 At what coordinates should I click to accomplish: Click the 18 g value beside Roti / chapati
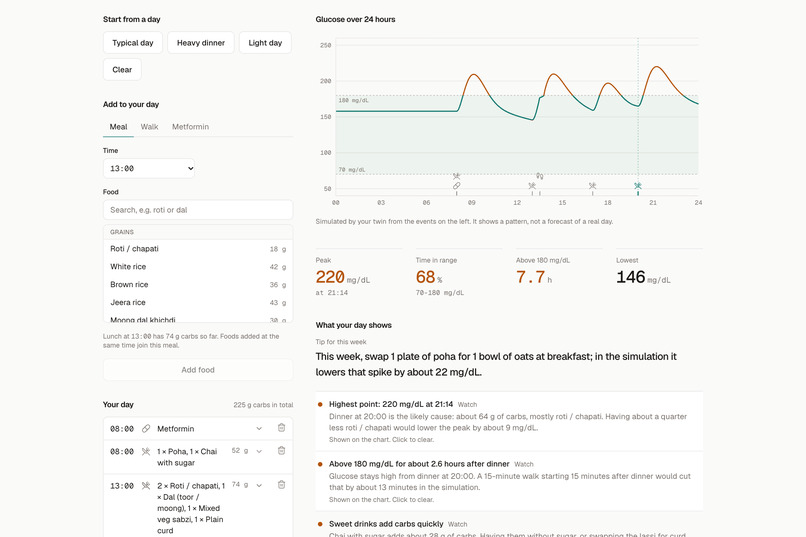click(x=278, y=249)
